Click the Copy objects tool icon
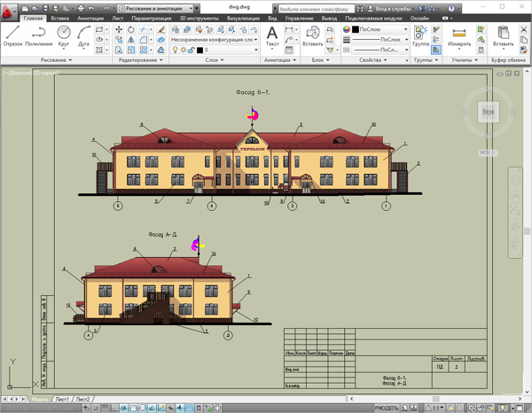The height and width of the screenshot is (413, 532). pos(119,40)
